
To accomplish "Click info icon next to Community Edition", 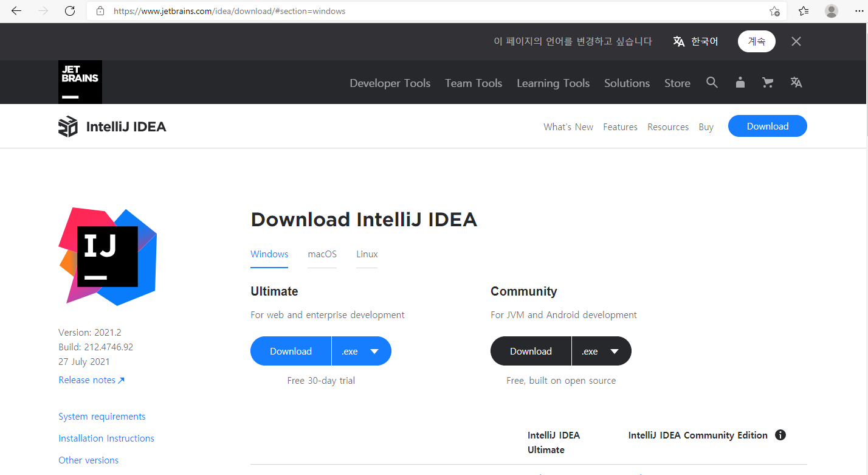I will (x=780, y=435).
